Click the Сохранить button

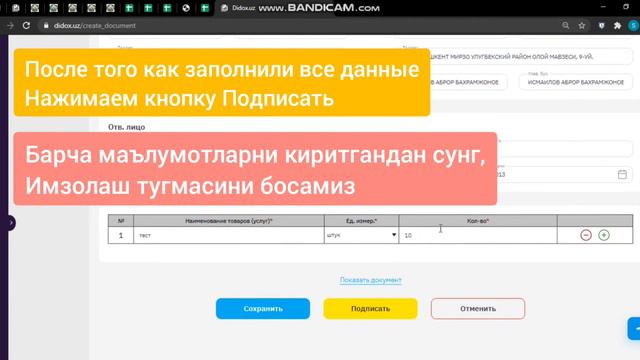[x=263, y=309]
